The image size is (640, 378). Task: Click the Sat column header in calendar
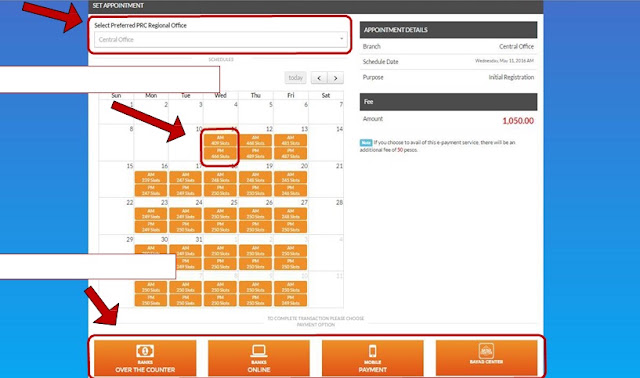(x=326, y=96)
